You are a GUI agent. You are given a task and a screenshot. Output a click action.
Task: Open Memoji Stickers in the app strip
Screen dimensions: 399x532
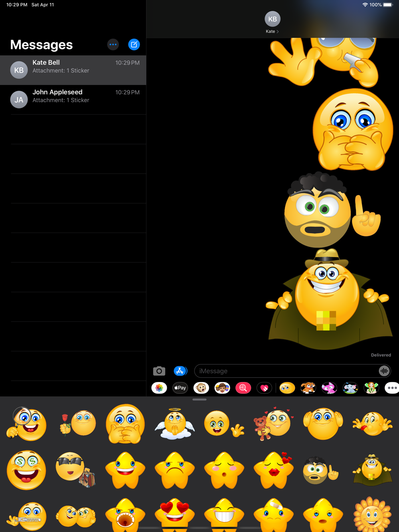click(x=222, y=388)
